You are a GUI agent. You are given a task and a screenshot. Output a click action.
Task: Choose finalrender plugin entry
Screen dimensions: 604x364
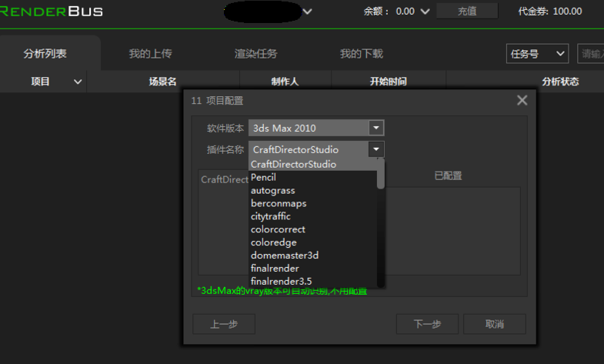313,269
